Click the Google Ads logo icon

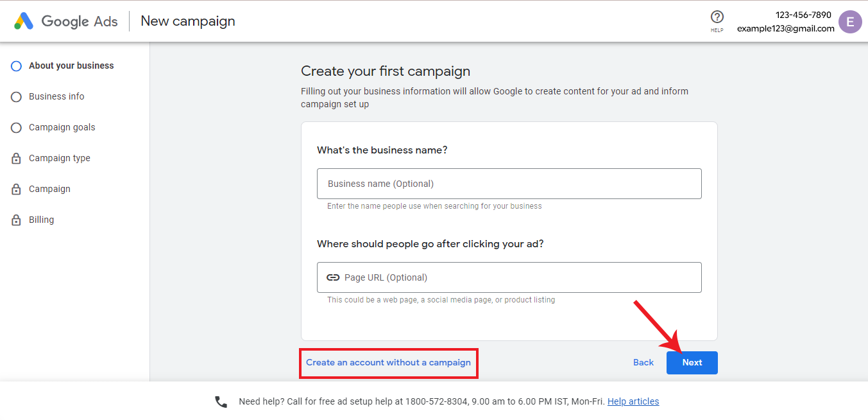pyautogui.click(x=24, y=21)
